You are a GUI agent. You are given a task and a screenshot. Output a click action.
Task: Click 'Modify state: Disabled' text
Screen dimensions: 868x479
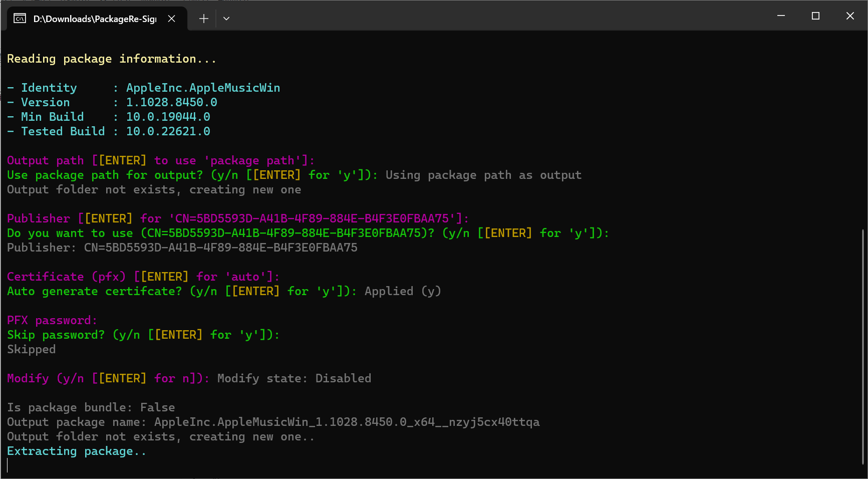click(x=294, y=378)
